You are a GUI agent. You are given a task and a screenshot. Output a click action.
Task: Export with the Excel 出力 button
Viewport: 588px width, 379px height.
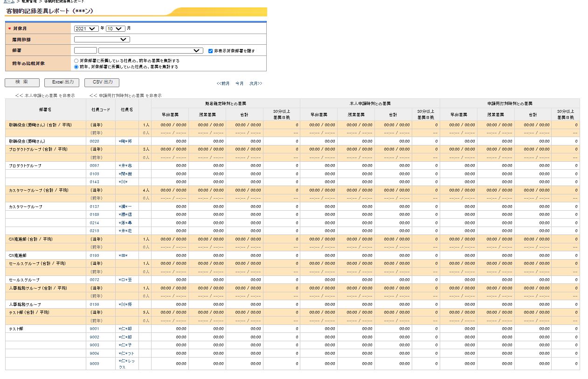point(62,83)
